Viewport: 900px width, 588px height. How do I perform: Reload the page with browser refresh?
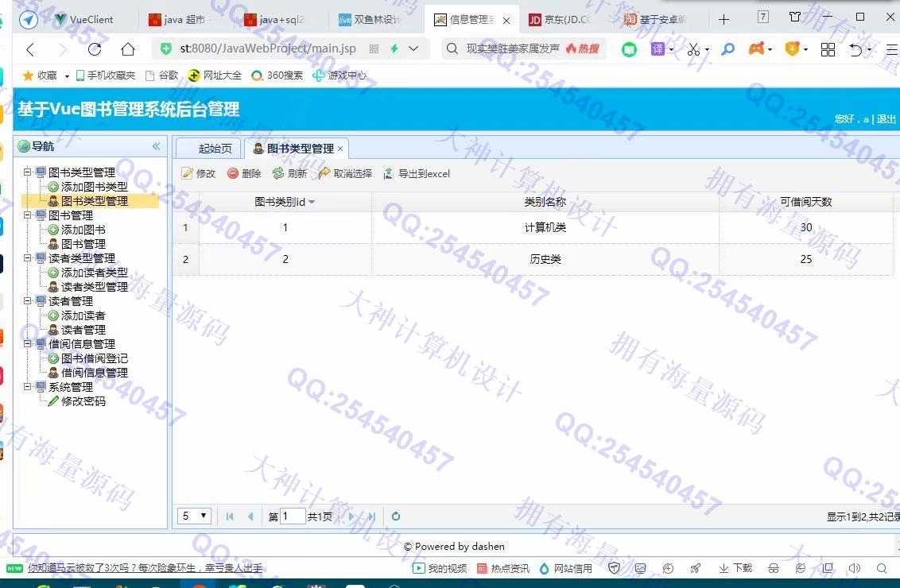coord(95,49)
